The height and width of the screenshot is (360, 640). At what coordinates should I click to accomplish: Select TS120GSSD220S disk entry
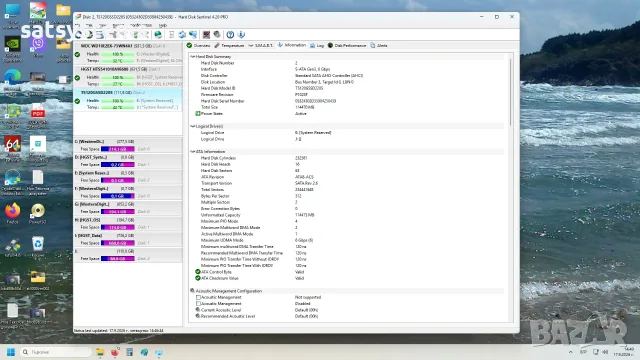tap(128, 100)
